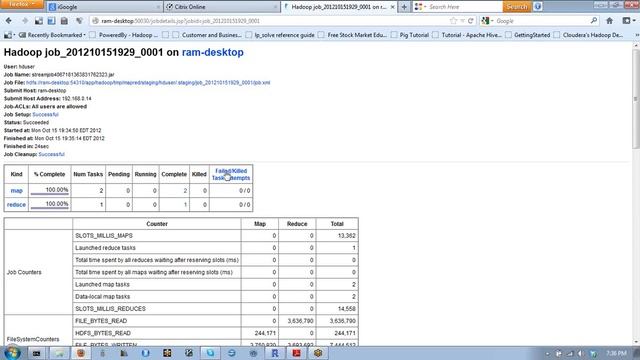Follow the ram-desktop link in the heading
Screen dimensions: 640x360
tap(213, 52)
